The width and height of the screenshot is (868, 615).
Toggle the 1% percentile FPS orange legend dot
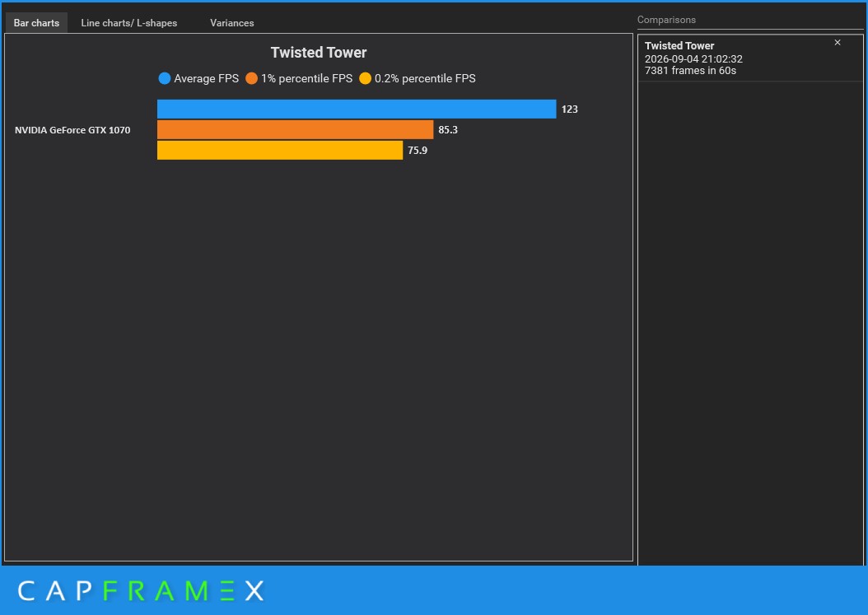pos(252,78)
